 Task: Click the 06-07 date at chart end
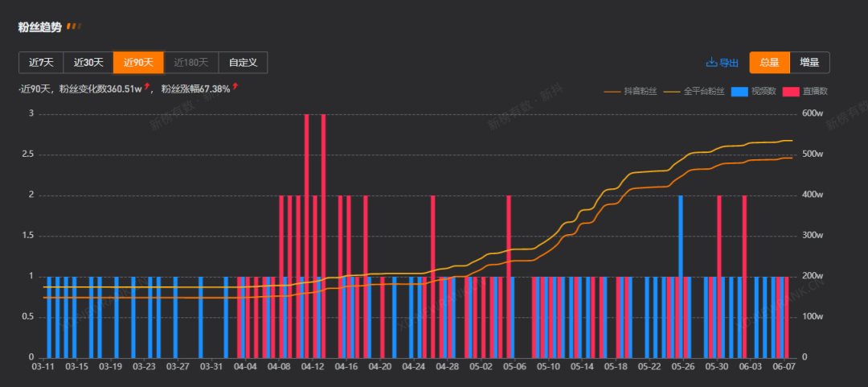click(x=783, y=367)
